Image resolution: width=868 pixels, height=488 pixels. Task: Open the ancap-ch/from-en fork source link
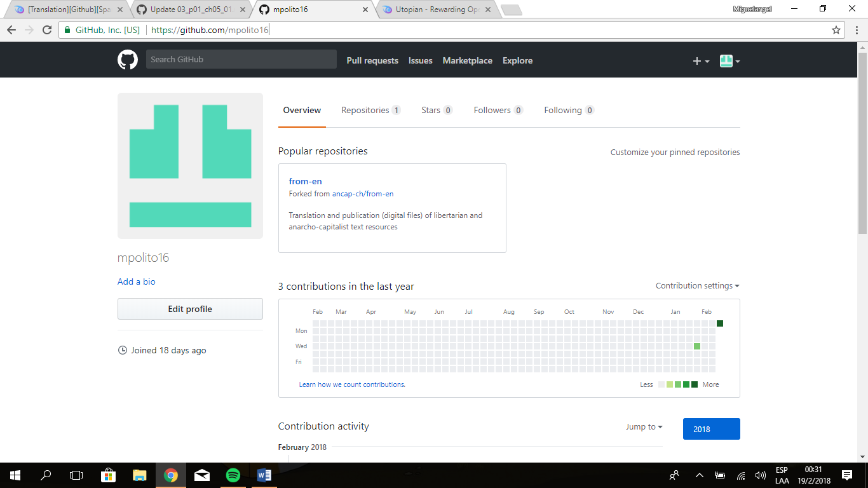[363, 194]
